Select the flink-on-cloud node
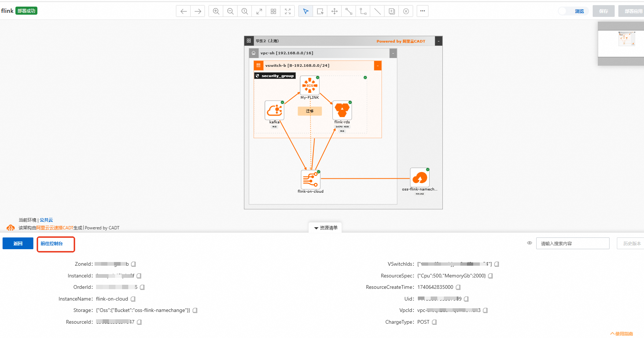This screenshot has width=644, height=338. (310, 179)
